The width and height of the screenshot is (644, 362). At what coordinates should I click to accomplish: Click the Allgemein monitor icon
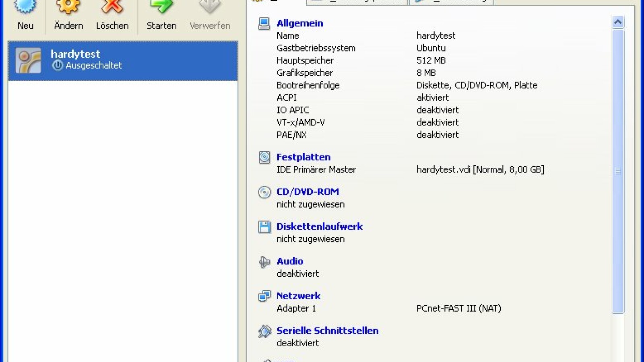[x=264, y=24]
